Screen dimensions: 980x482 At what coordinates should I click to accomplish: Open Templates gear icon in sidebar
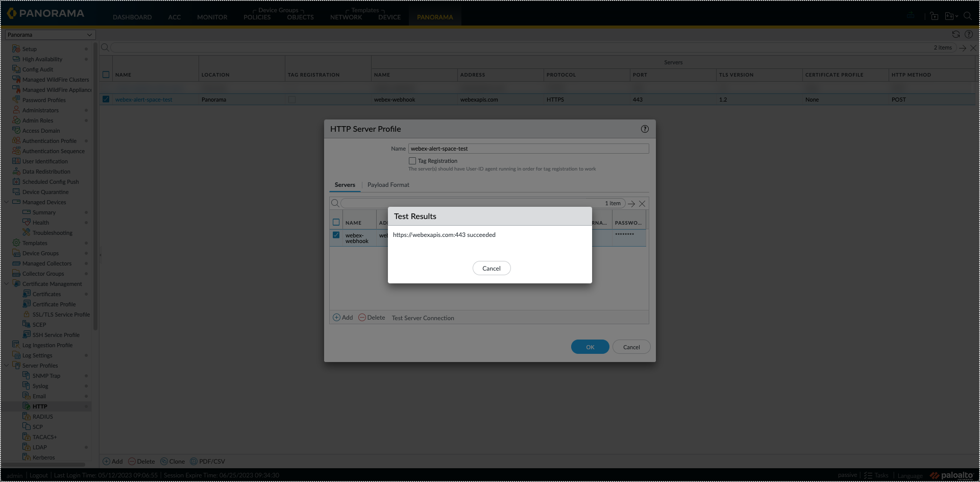point(16,243)
